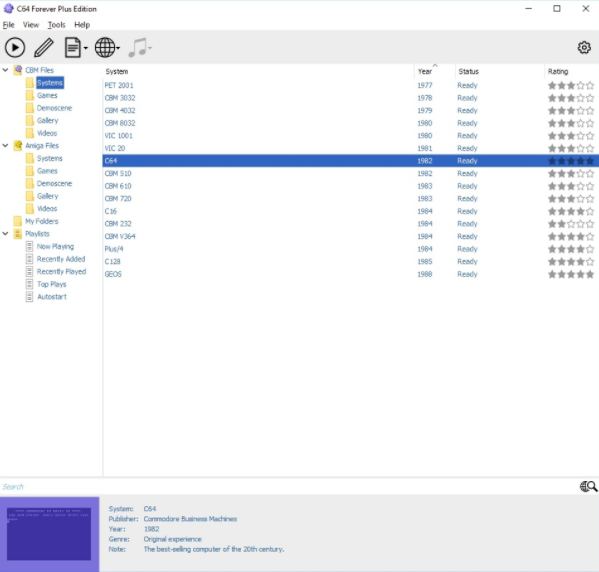Open settings via the gear icon
Image resolution: width=599 pixels, height=572 pixels.
(584, 48)
